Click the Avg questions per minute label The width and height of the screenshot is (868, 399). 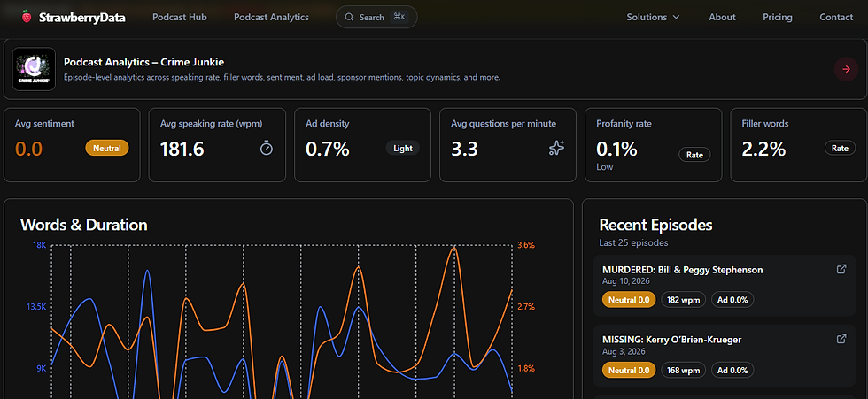coord(503,124)
